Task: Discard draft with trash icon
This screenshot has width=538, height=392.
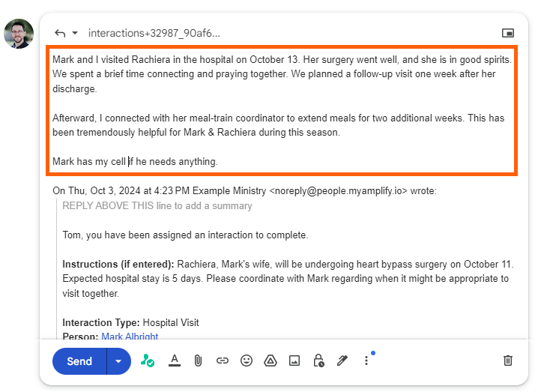Action: click(508, 361)
